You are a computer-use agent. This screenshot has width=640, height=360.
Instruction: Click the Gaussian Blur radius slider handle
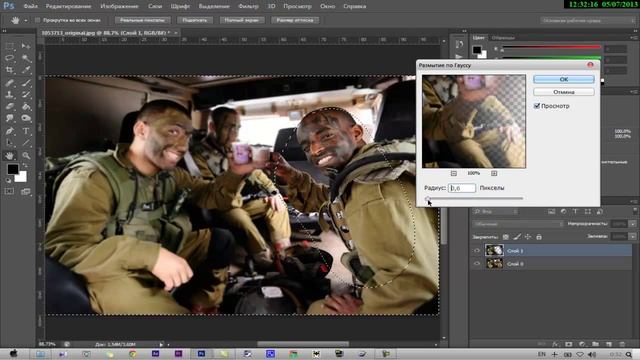pos(427,198)
